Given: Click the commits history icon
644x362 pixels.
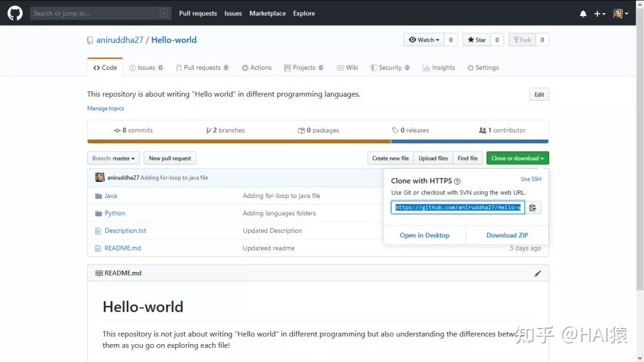Looking at the screenshot, I should [x=117, y=130].
